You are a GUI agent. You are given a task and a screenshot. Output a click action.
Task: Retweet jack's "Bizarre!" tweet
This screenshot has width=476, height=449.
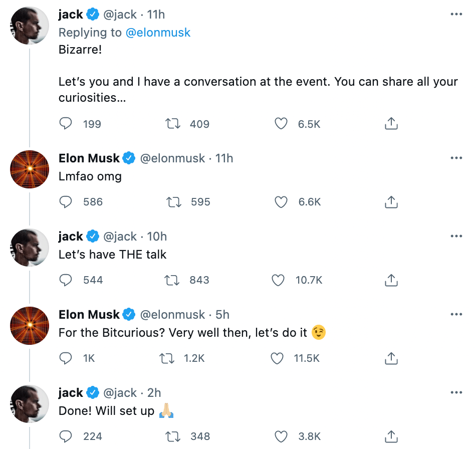click(x=173, y=124)
